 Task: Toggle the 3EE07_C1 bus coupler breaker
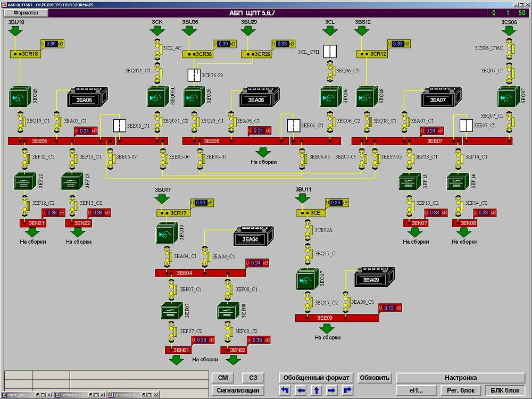click(466, 125)
